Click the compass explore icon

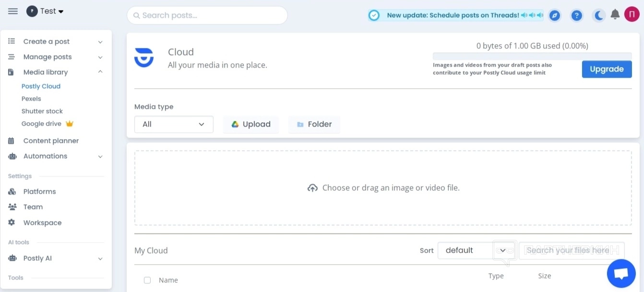tap(554, 15)
